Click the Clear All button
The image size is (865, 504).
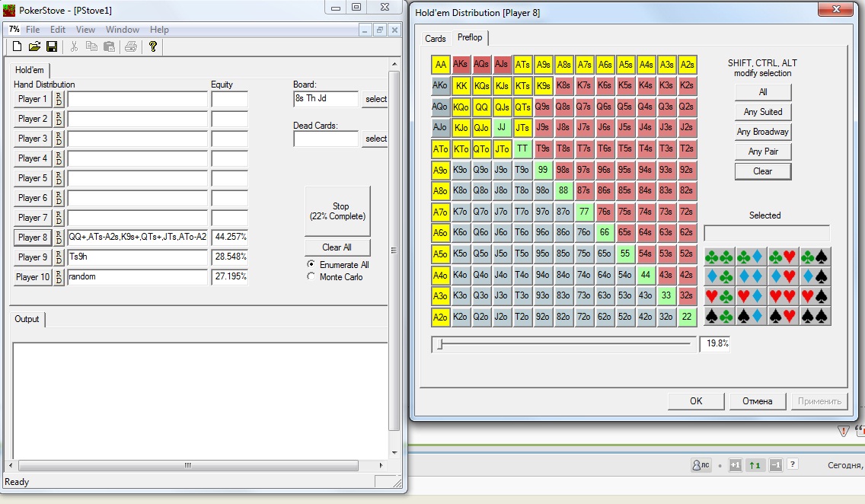(x=337, y=247)
